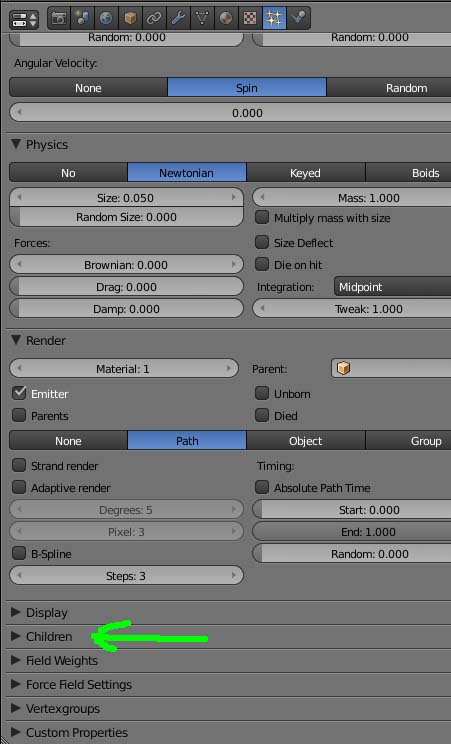Enable the Unborn checkbox
The width and height of the screenshot is (451, 744).
click(x=262, y=393)
